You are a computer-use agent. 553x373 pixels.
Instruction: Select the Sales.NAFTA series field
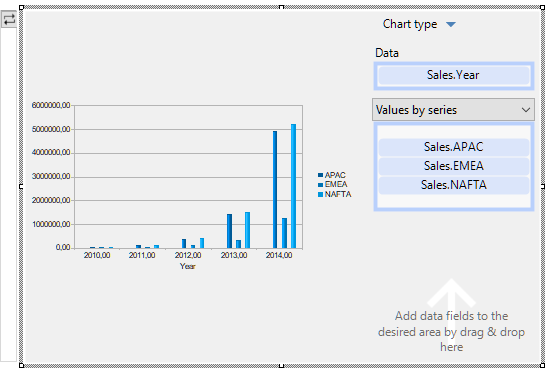[x=454, y=185]
